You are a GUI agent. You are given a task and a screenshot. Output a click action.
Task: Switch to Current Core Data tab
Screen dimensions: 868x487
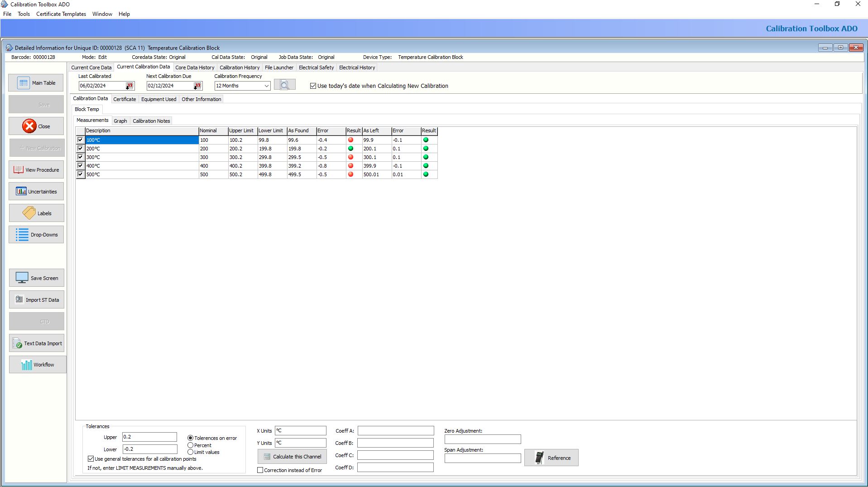coord(91,68)
